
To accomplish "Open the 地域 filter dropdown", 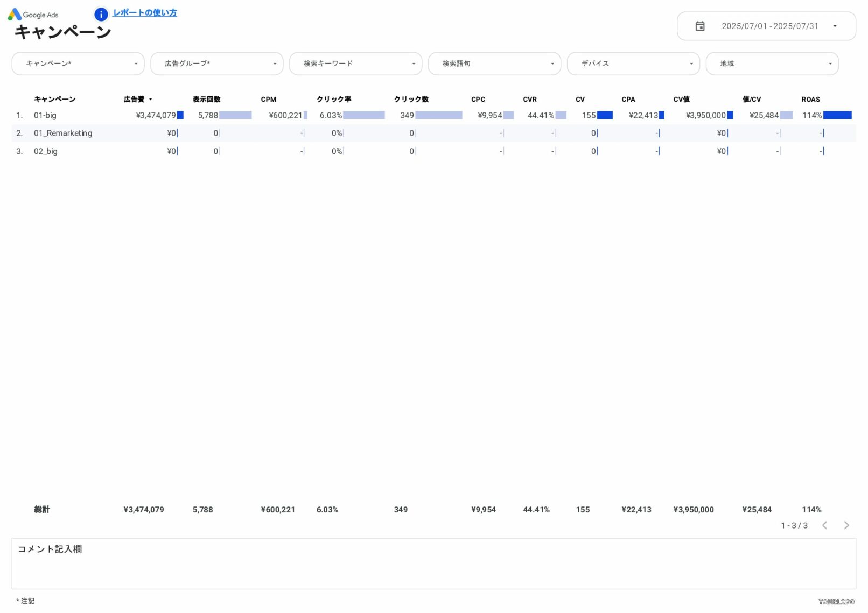I will coord(772,64).
